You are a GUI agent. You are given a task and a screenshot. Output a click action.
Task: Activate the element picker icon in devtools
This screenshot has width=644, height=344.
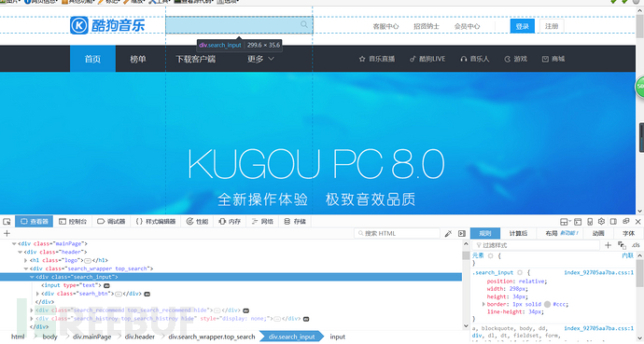coord(7,221)
